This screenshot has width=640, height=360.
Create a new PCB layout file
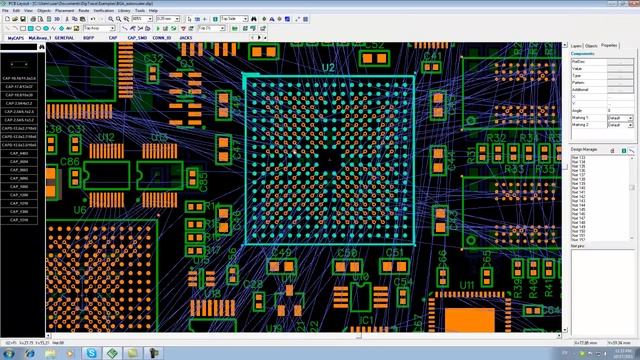(x=7, y=19)
